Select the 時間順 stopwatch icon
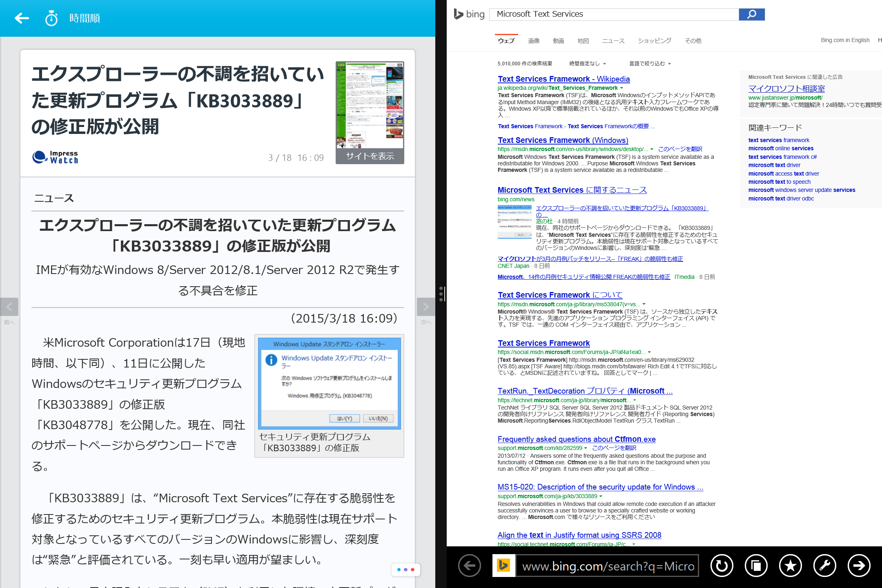The width and height of the screenshot is (882, 588). pos(51,18)
